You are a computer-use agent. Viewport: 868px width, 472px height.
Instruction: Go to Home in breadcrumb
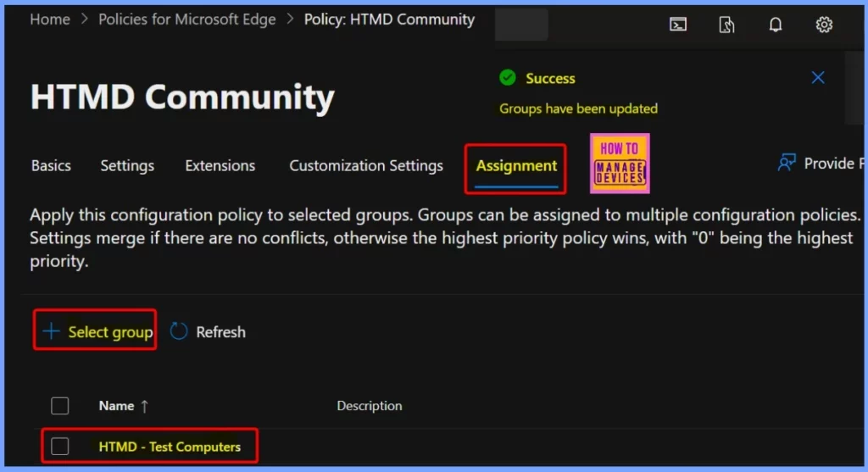(50, 19)
